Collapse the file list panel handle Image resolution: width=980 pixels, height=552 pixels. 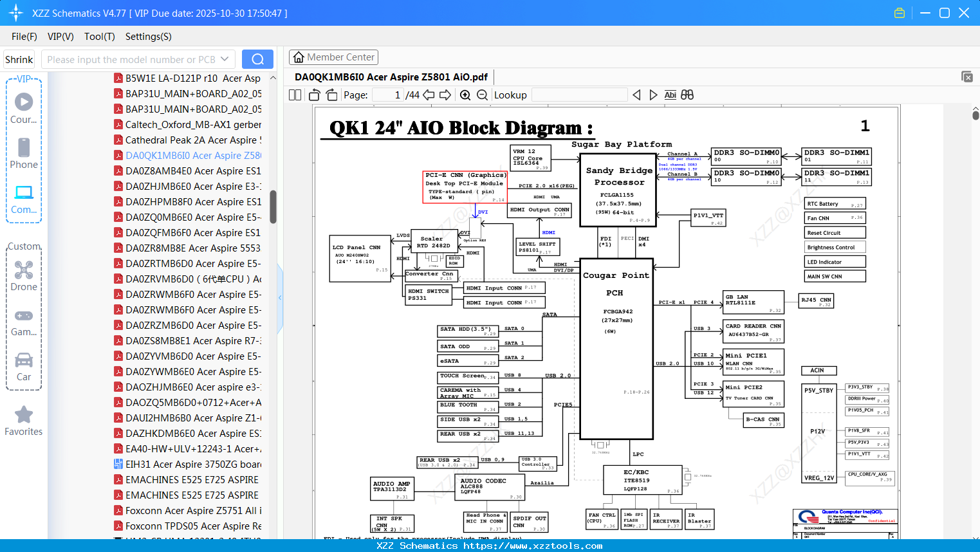click(280, 298)
